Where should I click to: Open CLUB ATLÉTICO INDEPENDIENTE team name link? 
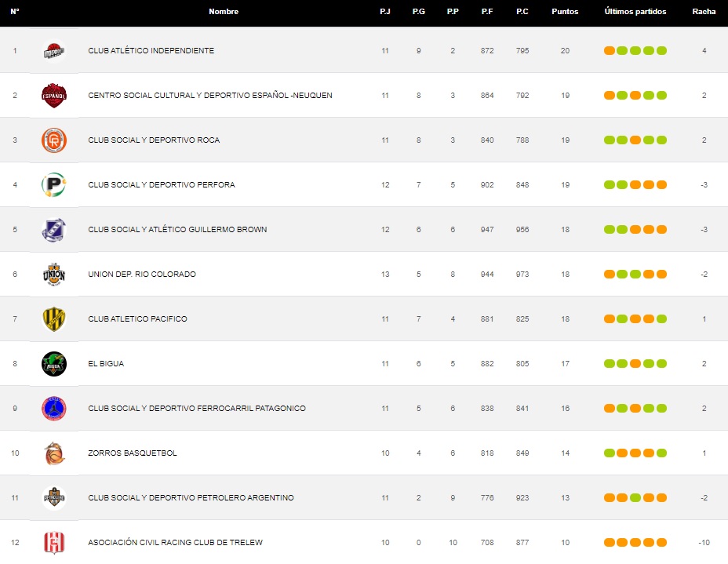pyautogui.click(x=151, y=51)
